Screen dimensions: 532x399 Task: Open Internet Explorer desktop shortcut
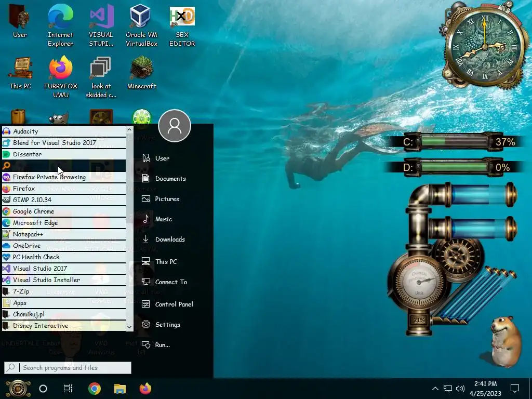point(60,25)
